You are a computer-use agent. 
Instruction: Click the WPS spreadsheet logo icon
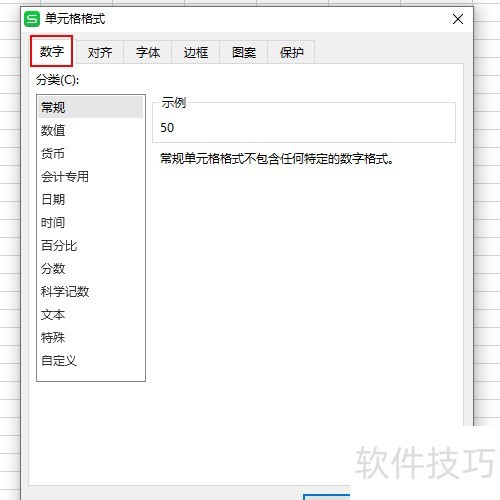pos(32,19)
